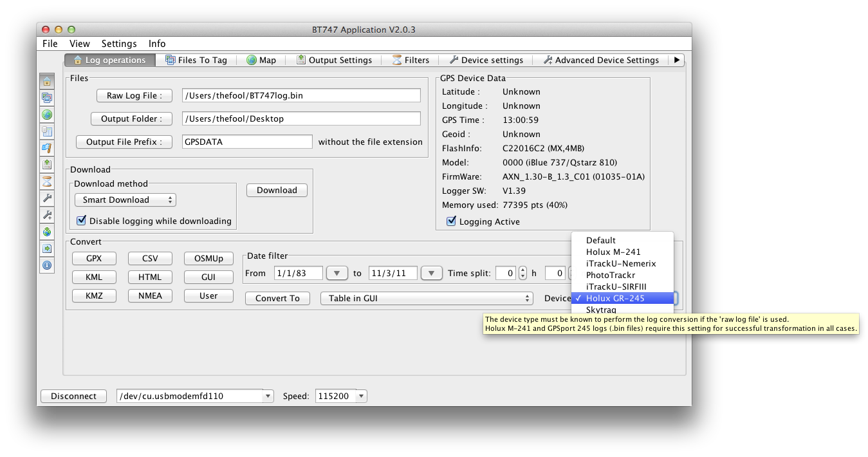Expand the Table in GUI format dropdown
Viewport: 868px width, 457px height.
427,299
